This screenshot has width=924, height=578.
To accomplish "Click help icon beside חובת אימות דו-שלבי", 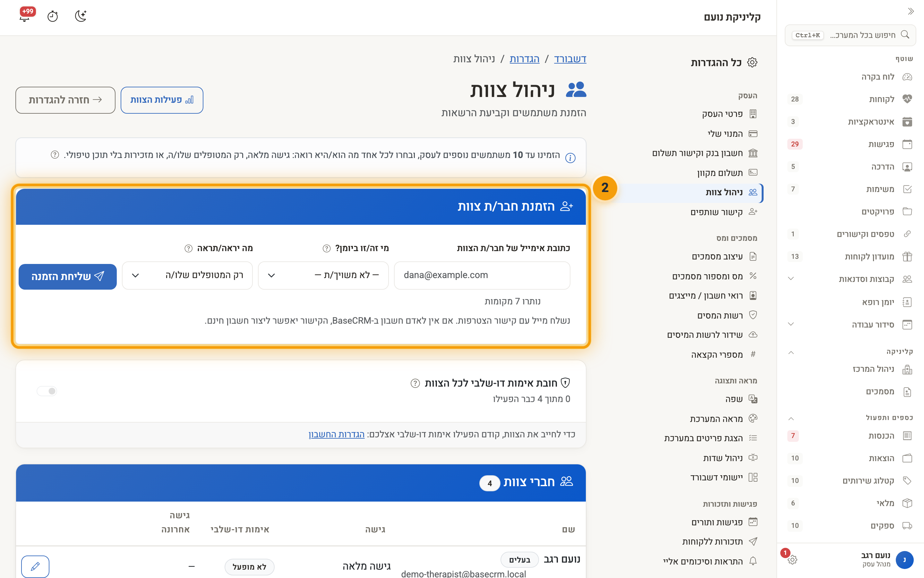I will tap(415, 383).
